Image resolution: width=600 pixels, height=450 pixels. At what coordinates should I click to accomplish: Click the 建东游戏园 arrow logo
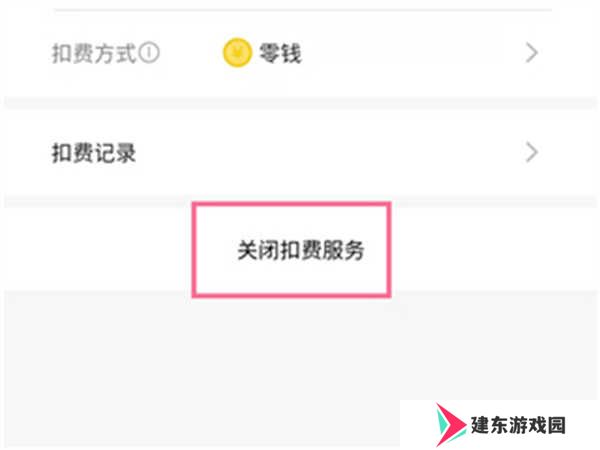[451, 425]
